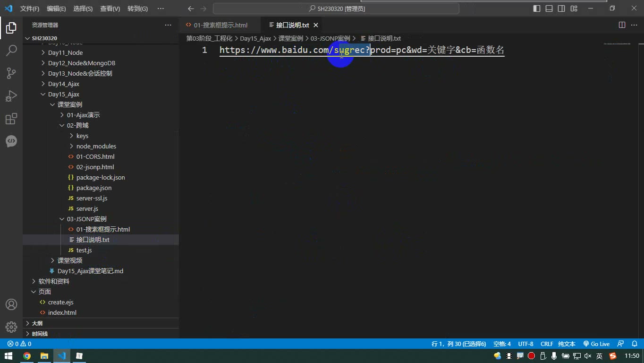Open the 编辑(E) menu
644x363 pixels.
(x=56, y=9)
